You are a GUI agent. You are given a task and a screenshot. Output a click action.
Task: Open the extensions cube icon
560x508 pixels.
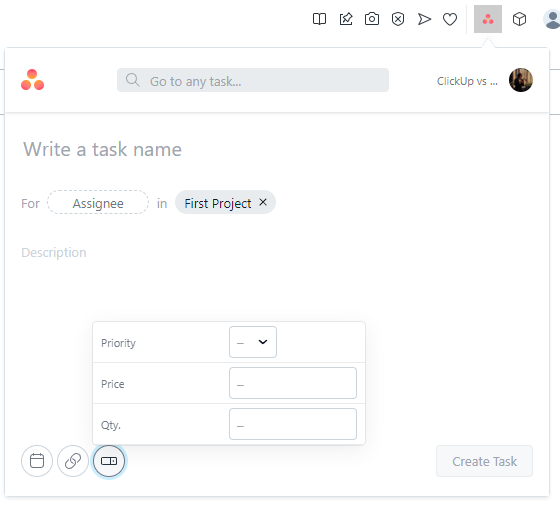click(519, 19)
